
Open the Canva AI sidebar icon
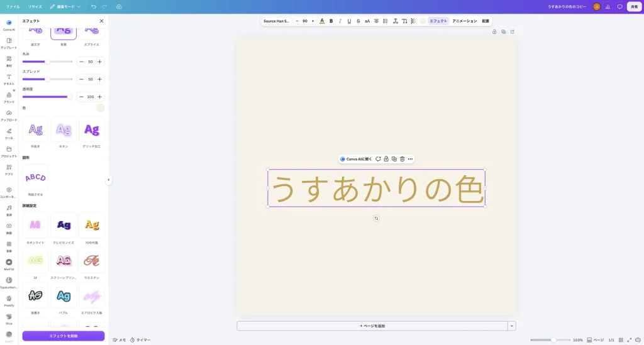click(9, 25)
